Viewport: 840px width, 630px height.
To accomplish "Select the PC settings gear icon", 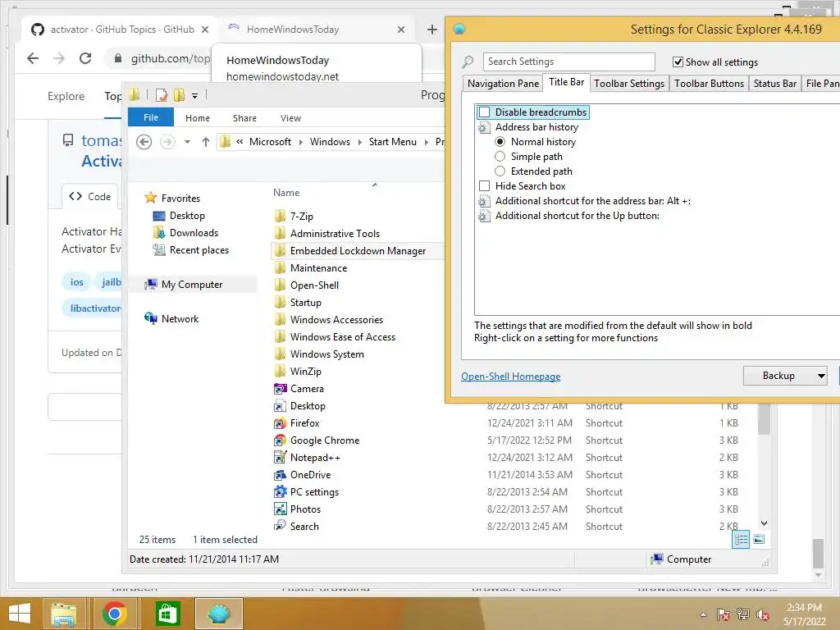I will tap(280, 492).
